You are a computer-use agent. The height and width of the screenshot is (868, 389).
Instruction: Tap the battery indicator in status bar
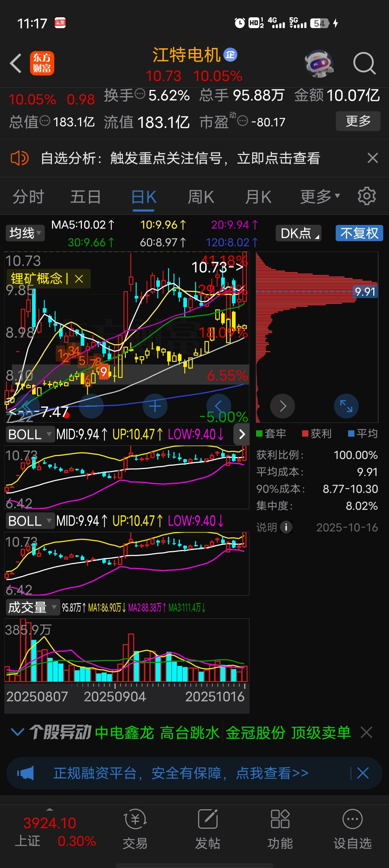click(x=319, y=23)
